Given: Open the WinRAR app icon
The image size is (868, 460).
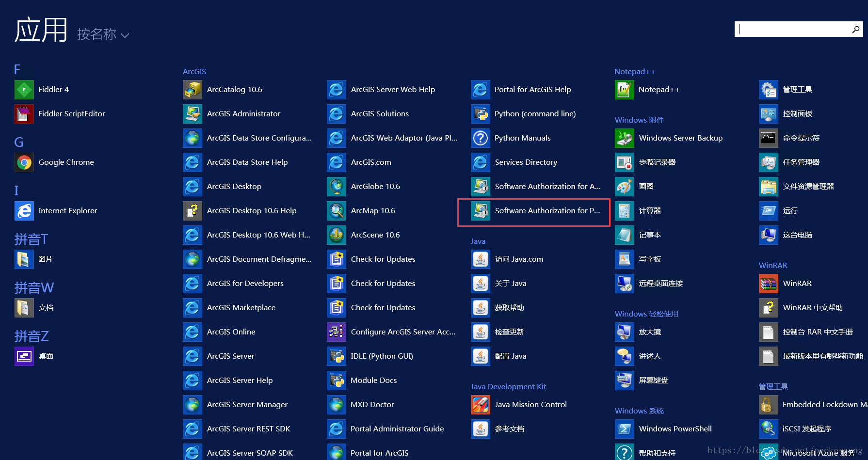Looking at the screenshot, I should pos(769,284).
